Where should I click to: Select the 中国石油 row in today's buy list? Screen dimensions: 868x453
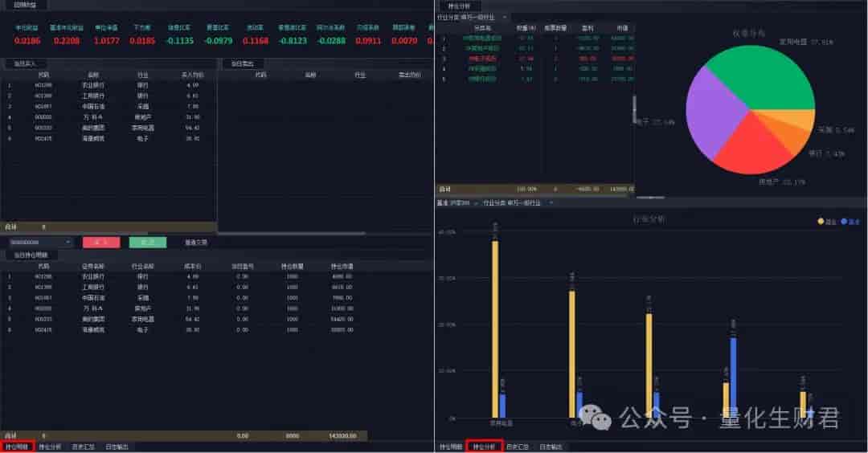coord(108,106)
